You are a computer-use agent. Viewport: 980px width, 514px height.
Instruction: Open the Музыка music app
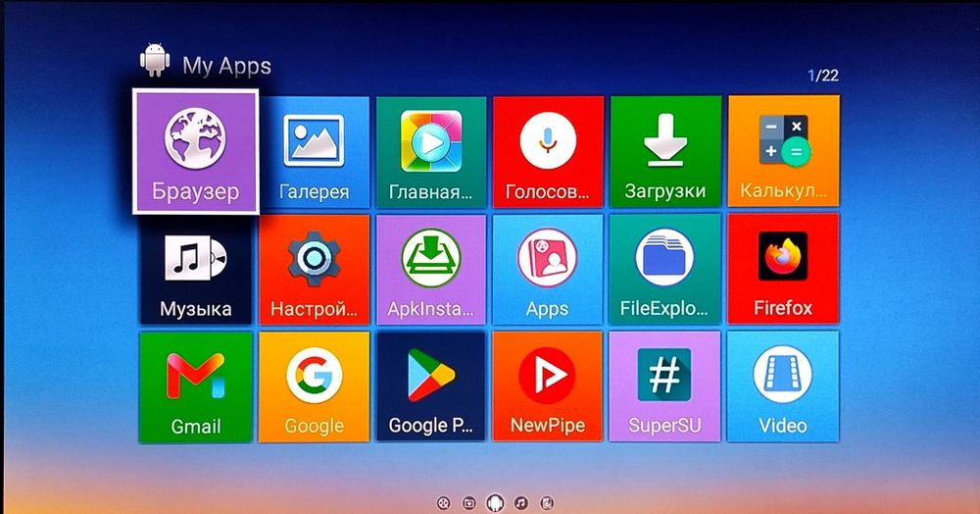pos(196,270)
